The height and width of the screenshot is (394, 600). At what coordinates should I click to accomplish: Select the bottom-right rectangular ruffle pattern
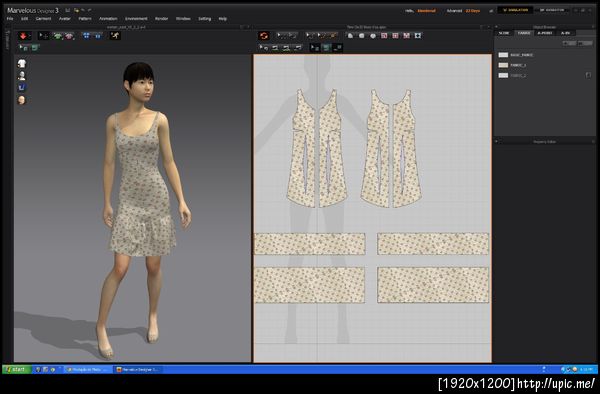click(433, 285)
